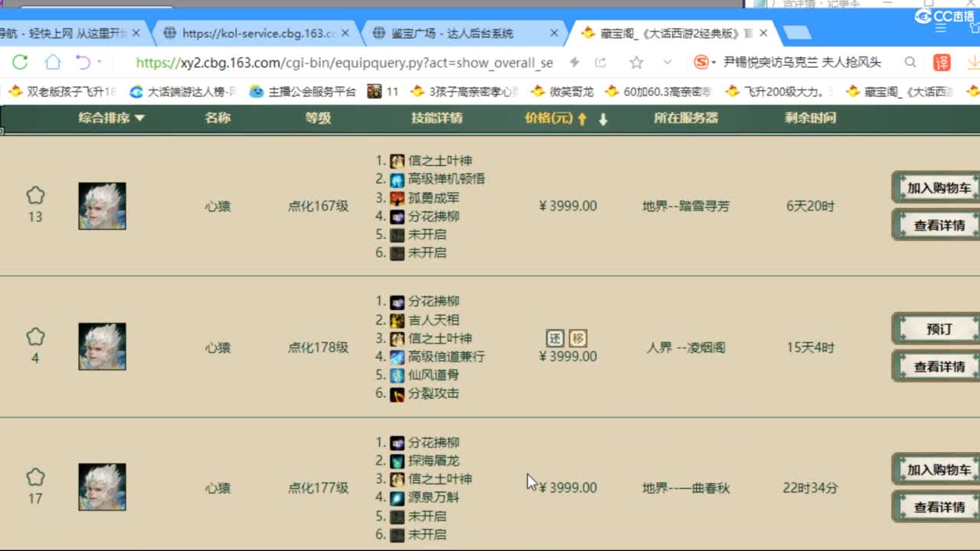This screenshot has height=551, width=980.
Task: Click the undo/back arrow icon
Action: click(83, 62)
